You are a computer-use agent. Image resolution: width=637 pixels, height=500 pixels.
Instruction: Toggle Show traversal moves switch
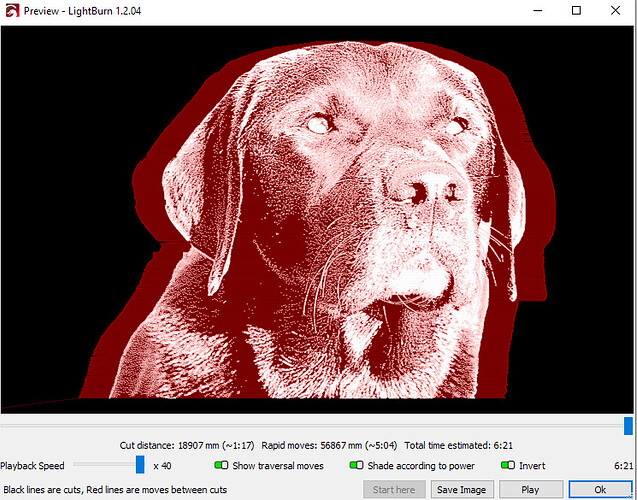[221, 465]
